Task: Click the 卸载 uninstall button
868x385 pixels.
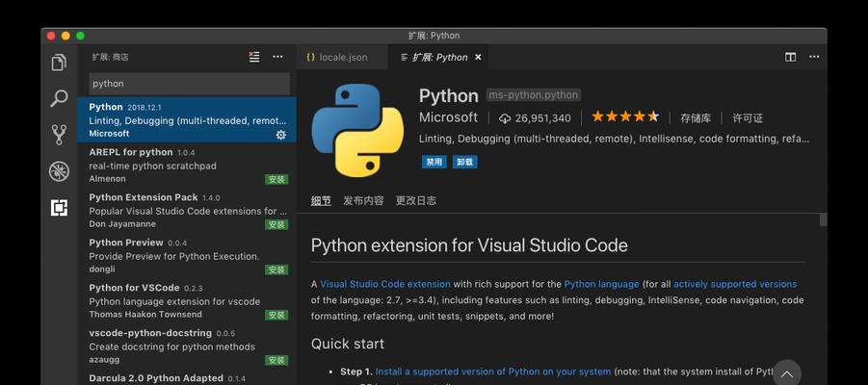Action: (465, 162)
